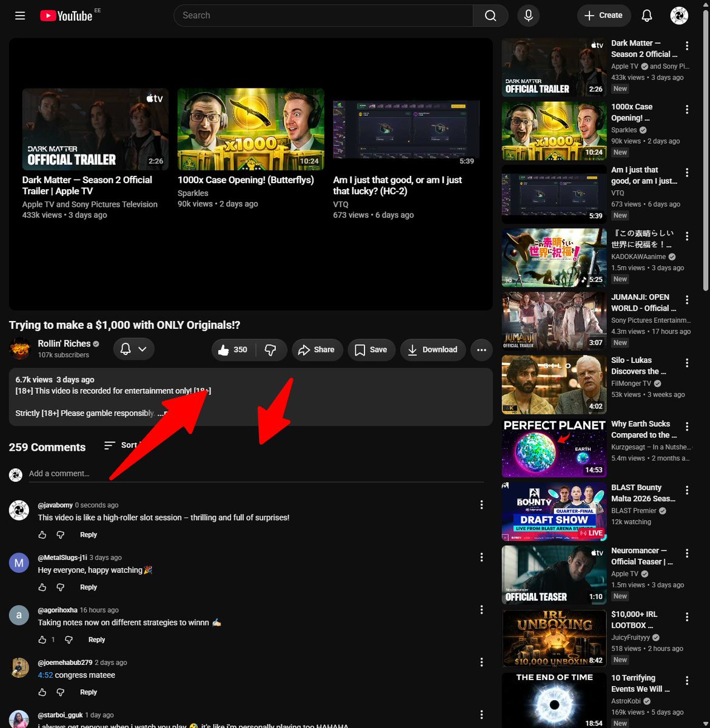Viewport: 710px width, 728px height.
Task: Open options menu for @starboi_gguk comment
Action: point(481,715)
